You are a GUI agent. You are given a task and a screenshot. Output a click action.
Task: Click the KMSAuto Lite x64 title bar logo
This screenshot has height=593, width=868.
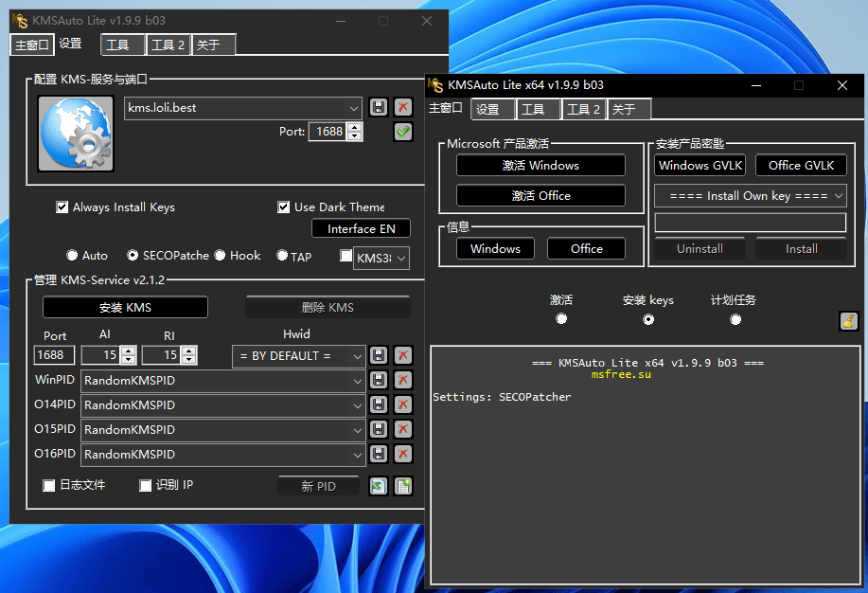click(x=435, y=85)
